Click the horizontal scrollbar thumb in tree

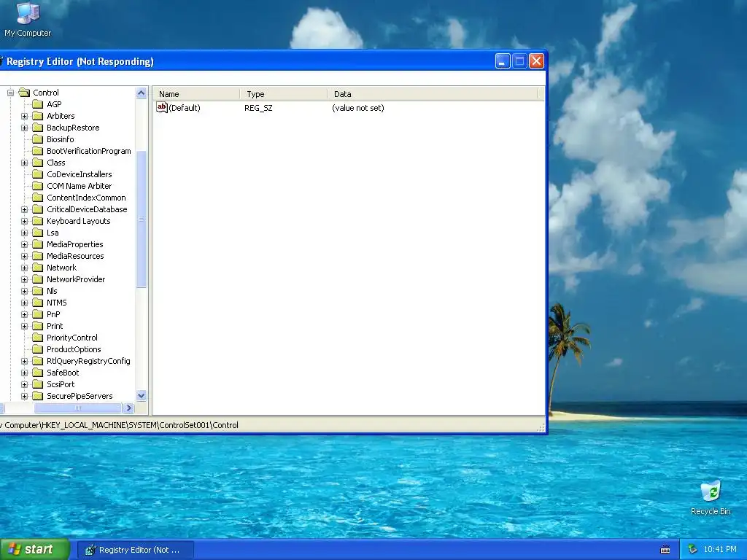77,408
